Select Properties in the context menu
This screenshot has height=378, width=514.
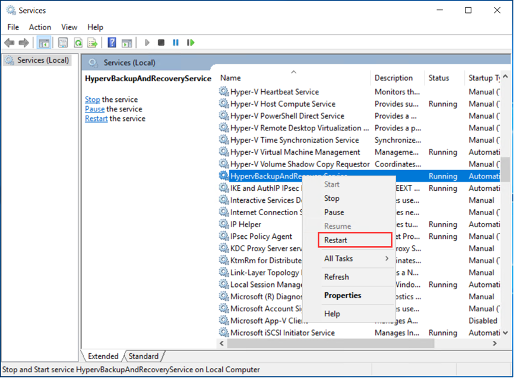343,295
